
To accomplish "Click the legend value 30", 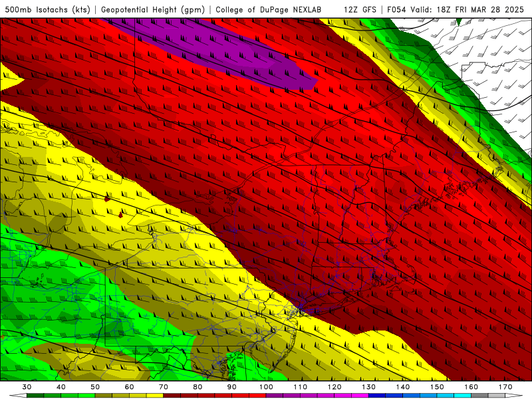I will [27, 387].
